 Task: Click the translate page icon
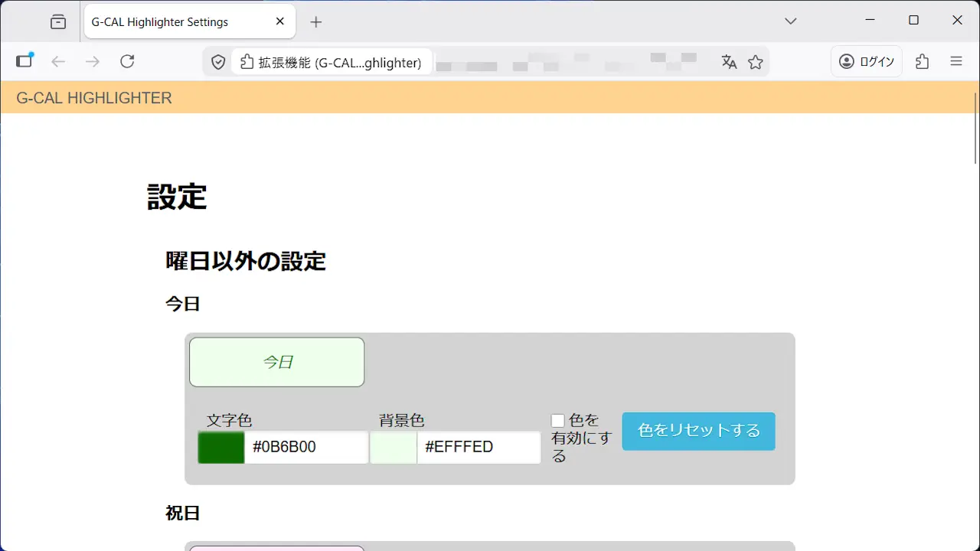click(x=729, y=62)
